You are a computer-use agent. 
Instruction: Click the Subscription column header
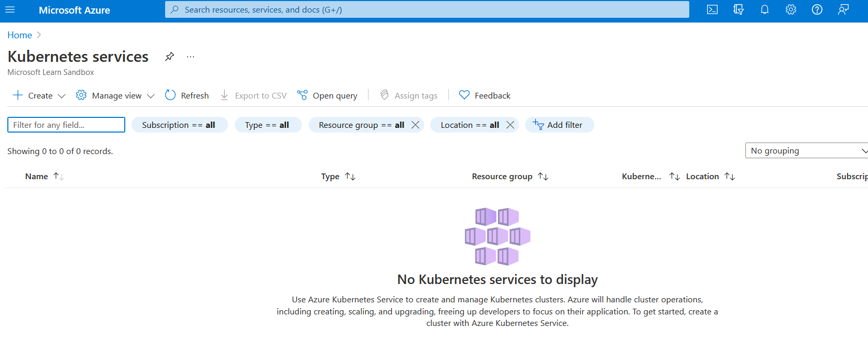[x=852, y=177]
